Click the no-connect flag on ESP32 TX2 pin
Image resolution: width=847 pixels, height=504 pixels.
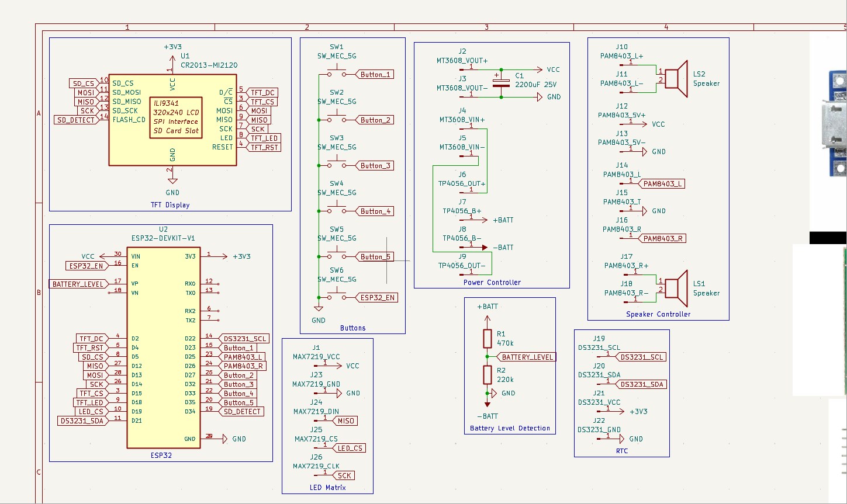pyautogui.click(x=219, y=320)
